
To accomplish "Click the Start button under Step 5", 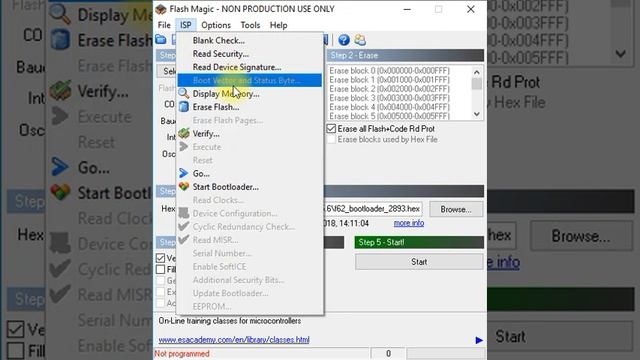I will point(419,262).
